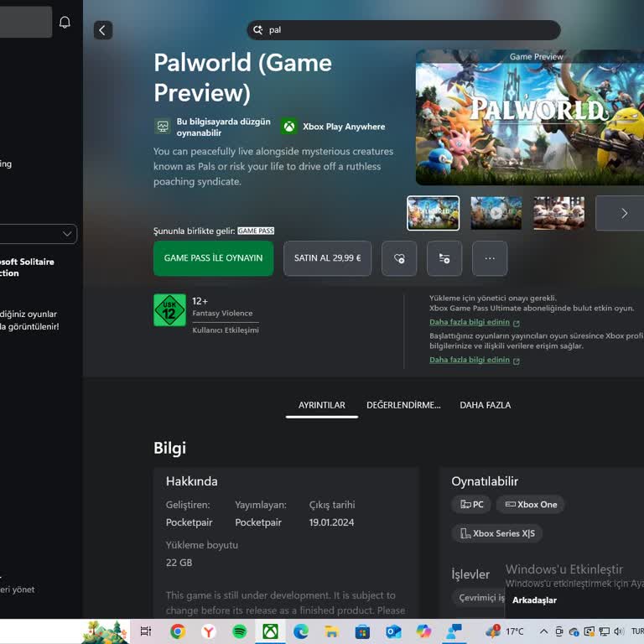This screenshot has height=644, width=644.
Task: Click the add to play later list icon
Action: pos(444,258)
